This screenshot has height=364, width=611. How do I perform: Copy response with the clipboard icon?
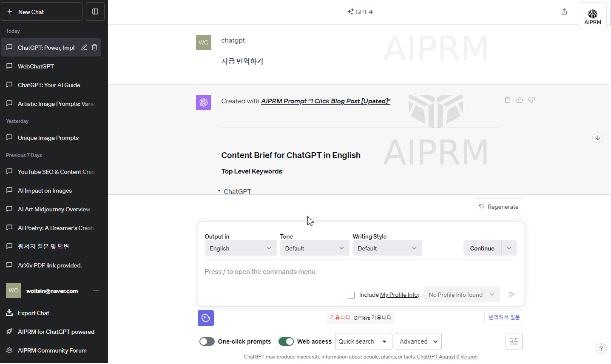(x=508, y=100)
